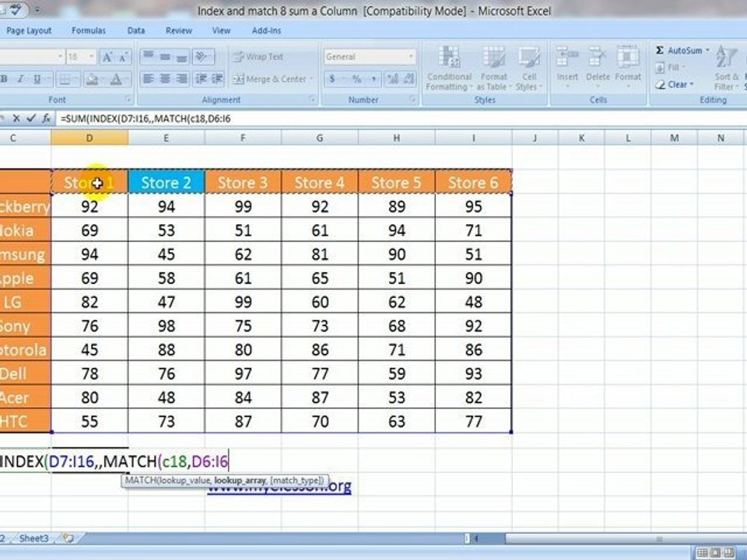The height and width of the screenshot is (560, 747).
Task: Apply Comma Style format
Action: coord(373,79)
